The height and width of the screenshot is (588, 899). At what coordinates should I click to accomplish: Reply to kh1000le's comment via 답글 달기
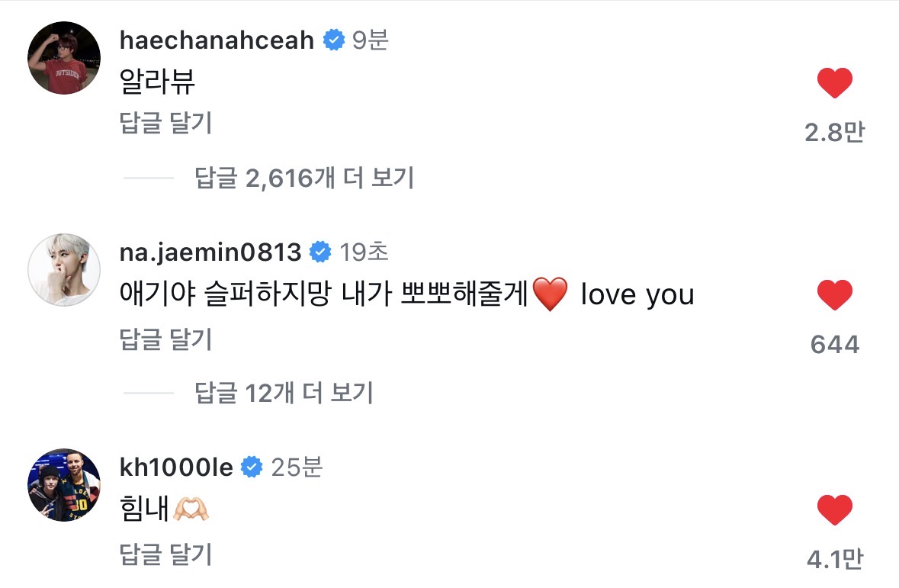(165, 554)
